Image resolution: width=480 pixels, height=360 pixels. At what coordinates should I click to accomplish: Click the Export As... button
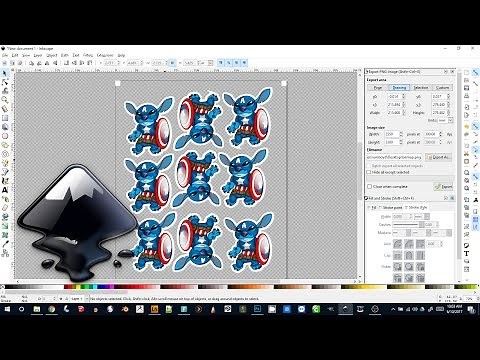tap(439, 157)
